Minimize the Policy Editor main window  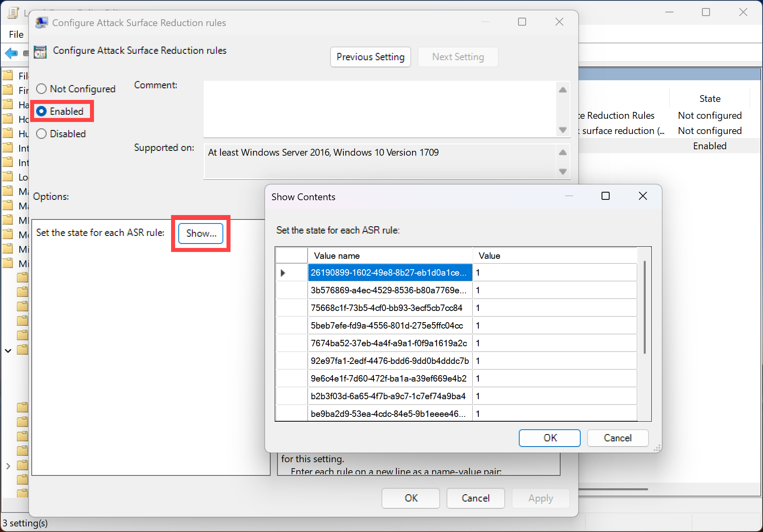(669, 12)
